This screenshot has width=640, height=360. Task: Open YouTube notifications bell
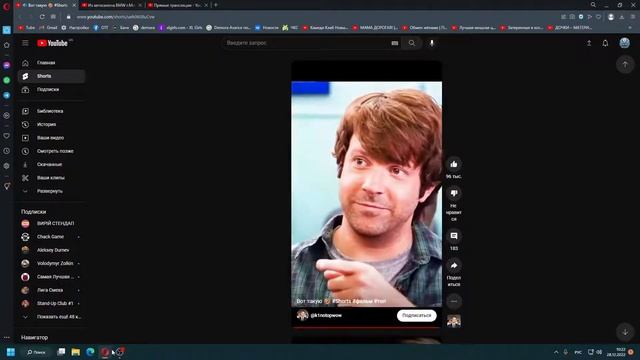point(605,43)
